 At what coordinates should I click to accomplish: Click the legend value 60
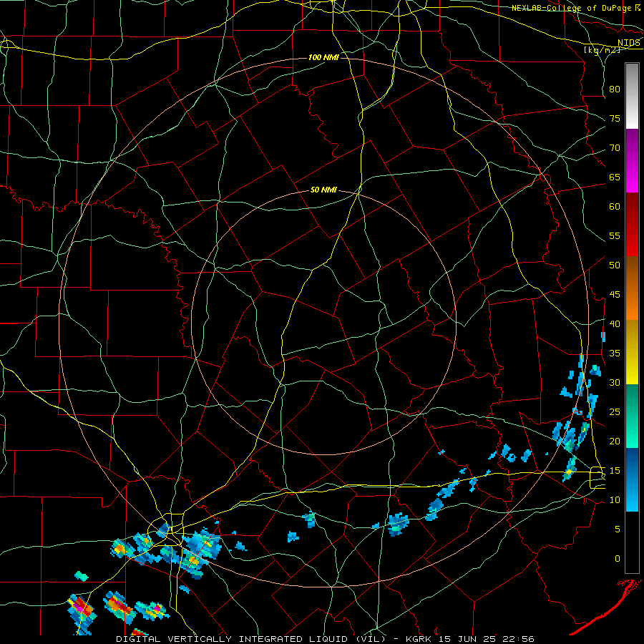coord(615,207)
